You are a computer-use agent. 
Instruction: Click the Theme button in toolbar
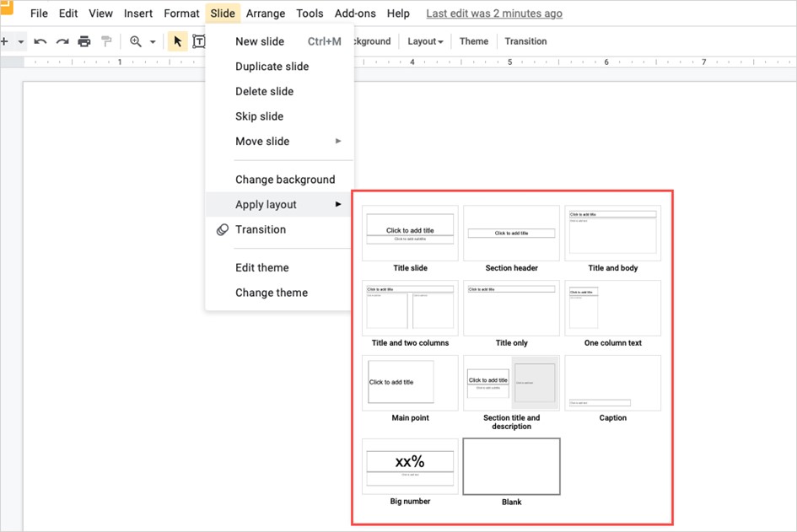coord(474,41)
